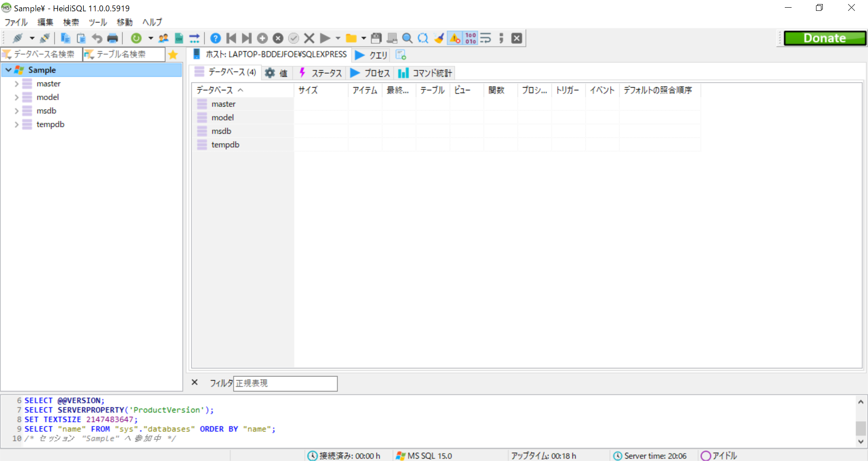
Task: Open the 移動 menu
Action: [124, 22]
